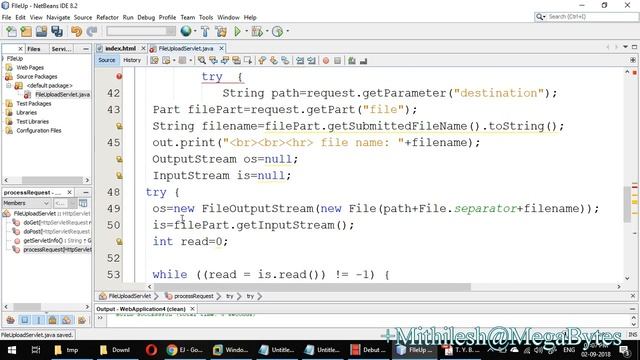Open the search box magnifier dropdown

(540, 17)
